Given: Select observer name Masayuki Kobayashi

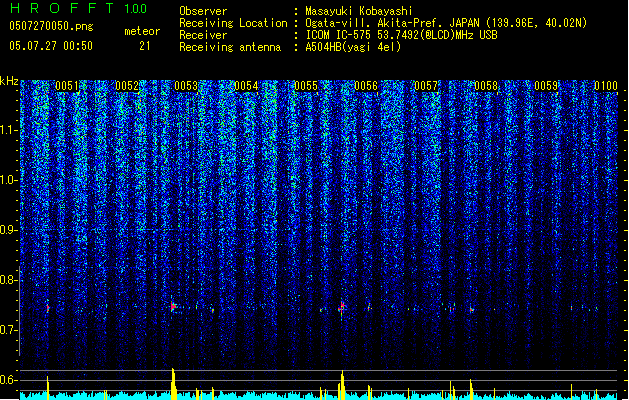Looking at the screenshot, I should pyautogui.click(x=359, y=11).
